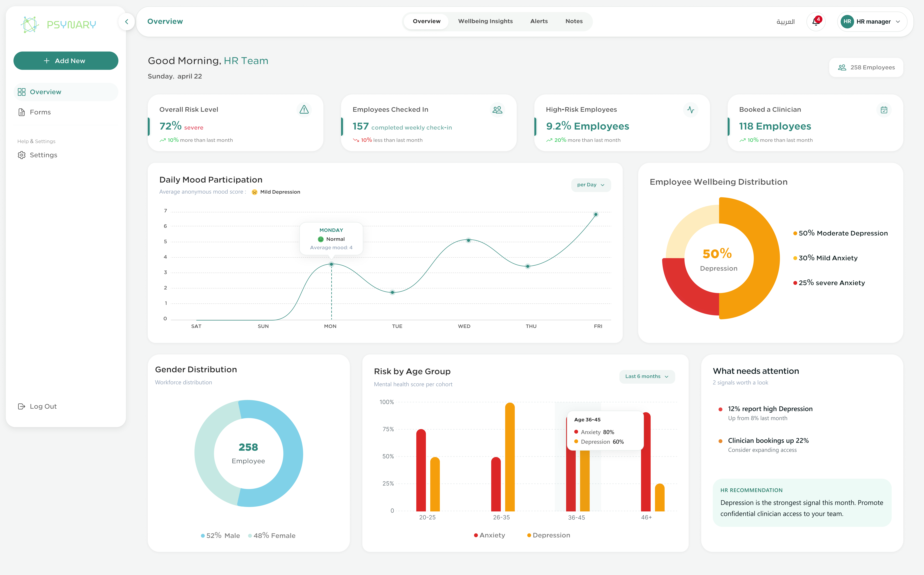The width and height of the screenshot is (924, 575).
Task: Click the Monday data point on mood chart
Action: [331, 264]
